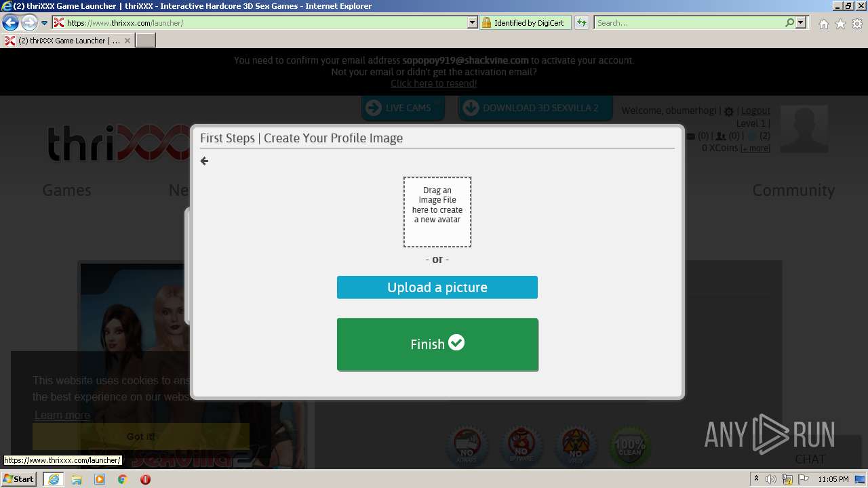Viewport: 868px width, 488px height.
Task: Click the 'Click here to resend!' link
Action: 434,83
